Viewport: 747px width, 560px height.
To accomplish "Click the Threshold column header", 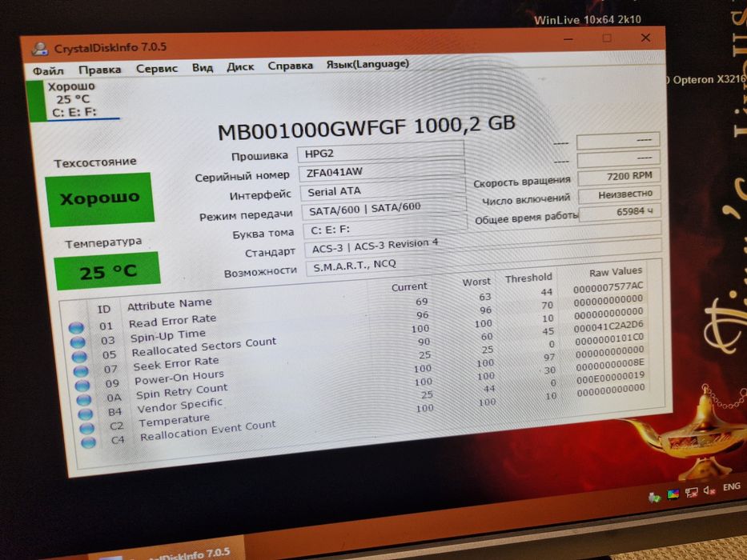I will [528, 278].
